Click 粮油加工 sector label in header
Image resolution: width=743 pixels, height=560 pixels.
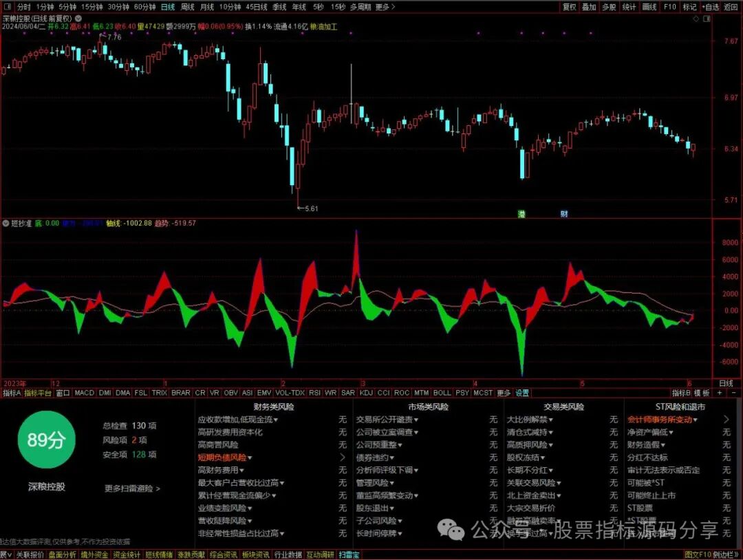(323, 27)
